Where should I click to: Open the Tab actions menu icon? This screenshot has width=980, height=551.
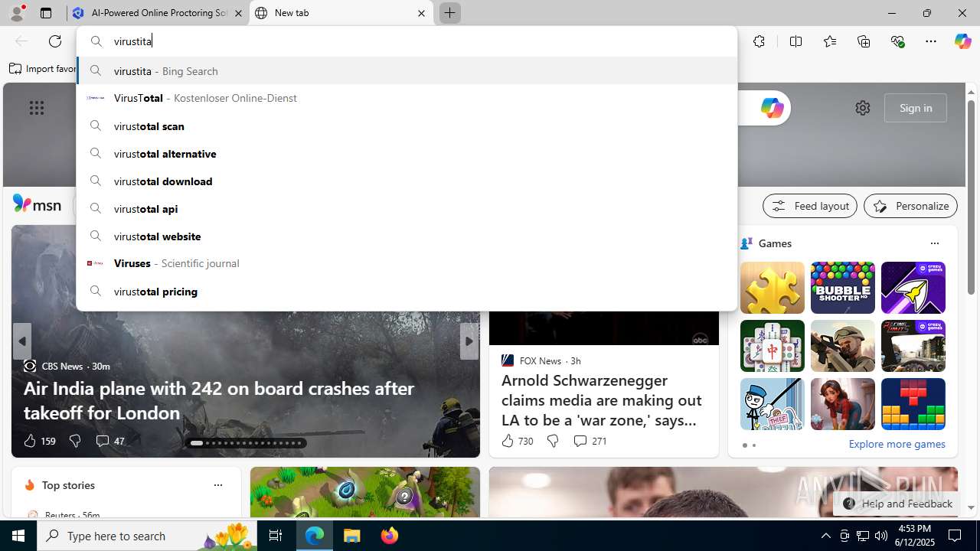click(46, 13)
